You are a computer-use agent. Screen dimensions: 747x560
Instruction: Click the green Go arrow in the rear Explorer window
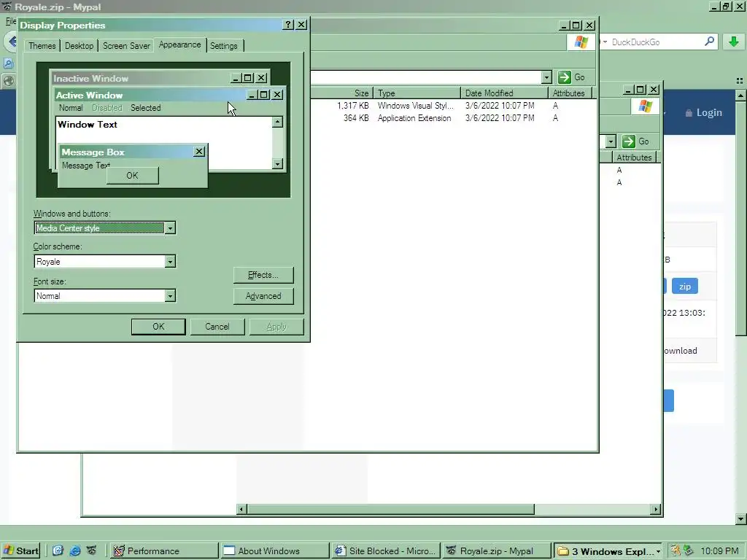(629, 141)
